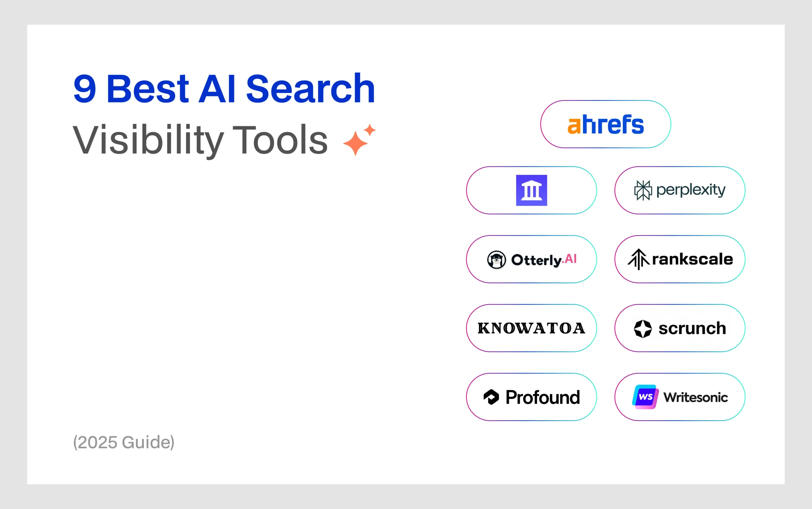
Task: Select the ahrefs logo pill
Action: (605, 124)
